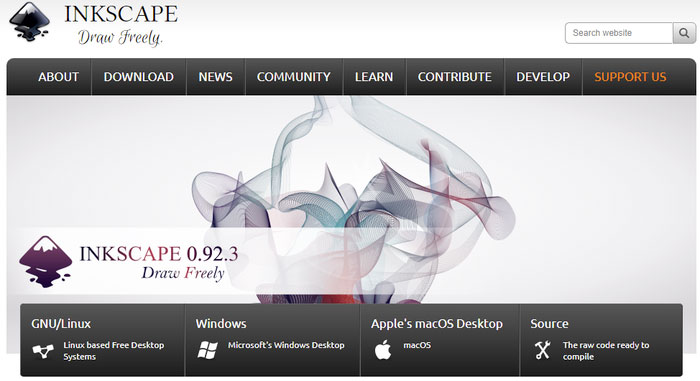Click the Source tools wrench icon
700x381 pixels.
543,350
